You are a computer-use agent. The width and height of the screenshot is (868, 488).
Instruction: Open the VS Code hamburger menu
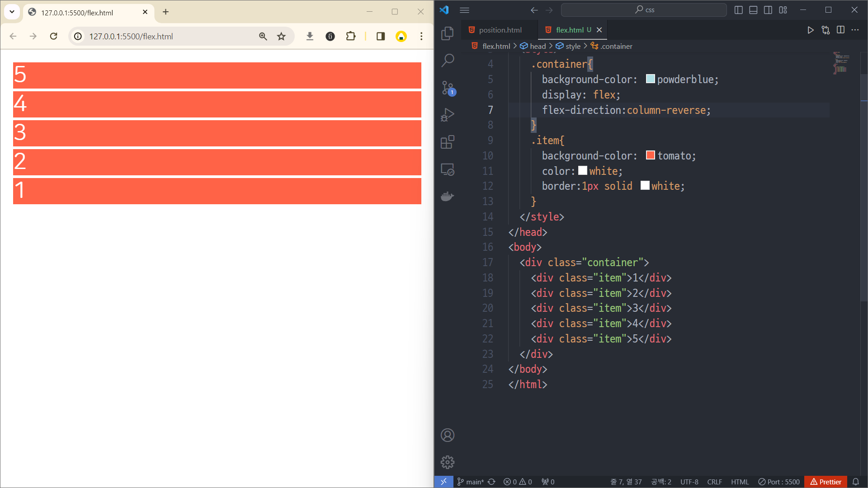[464, 10]
